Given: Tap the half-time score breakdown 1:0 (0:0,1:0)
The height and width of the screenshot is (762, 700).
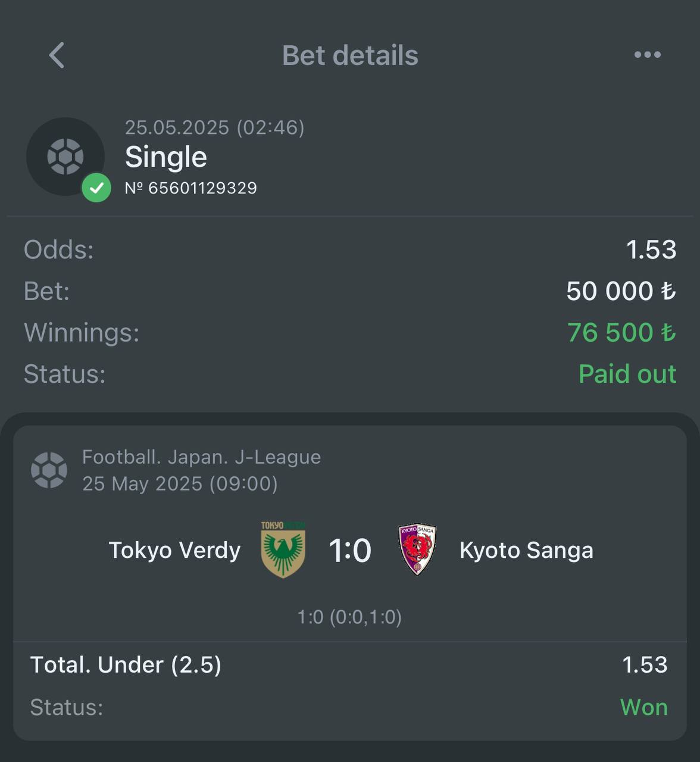Looking at the screenshot, I should click(350, 617).
